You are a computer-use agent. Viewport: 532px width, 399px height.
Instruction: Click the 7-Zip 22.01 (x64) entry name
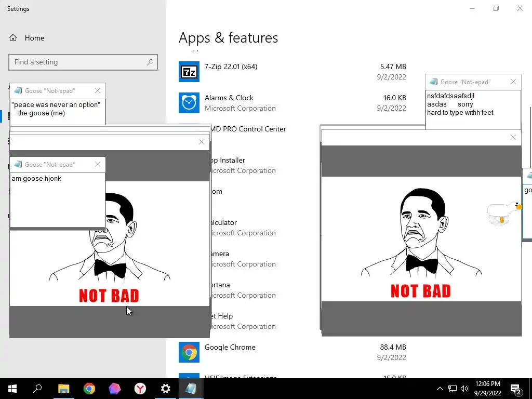point(231,67)
